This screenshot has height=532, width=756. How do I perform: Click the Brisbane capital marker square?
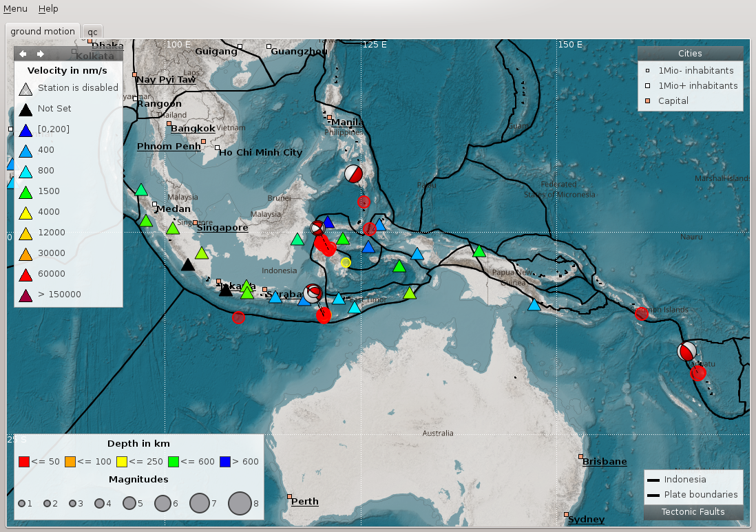[x=581, y=457]
